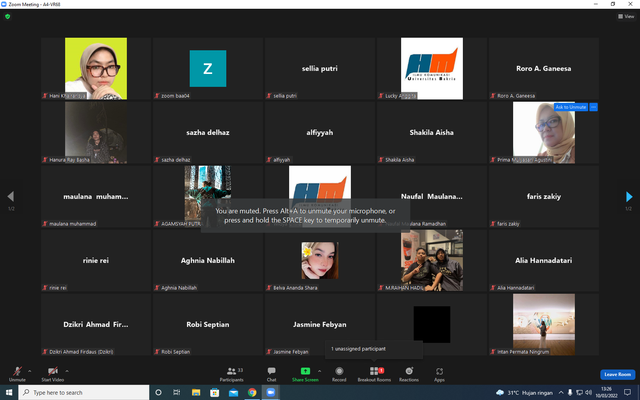The image size is (640, 400).
Task: Select alfiyyah participant tile
Action: 320,133
